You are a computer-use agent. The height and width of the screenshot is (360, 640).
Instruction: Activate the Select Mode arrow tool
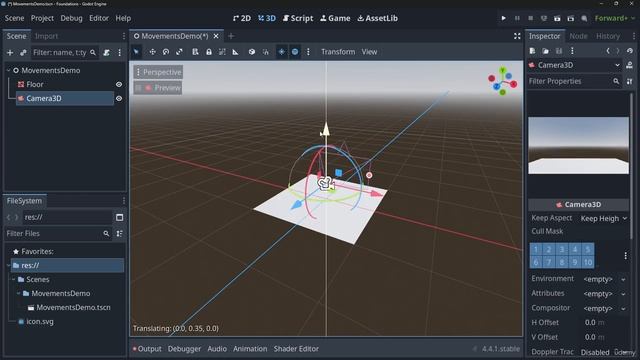(x=136, y=52)
